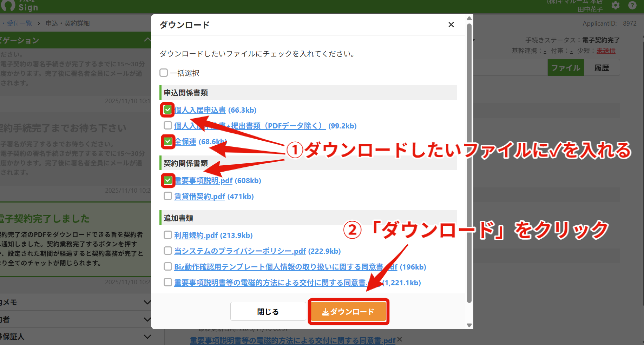Open 当システムのプライバシーポリシー.pdf link
The height and width of the screenshot is (345, 644).
240,251
